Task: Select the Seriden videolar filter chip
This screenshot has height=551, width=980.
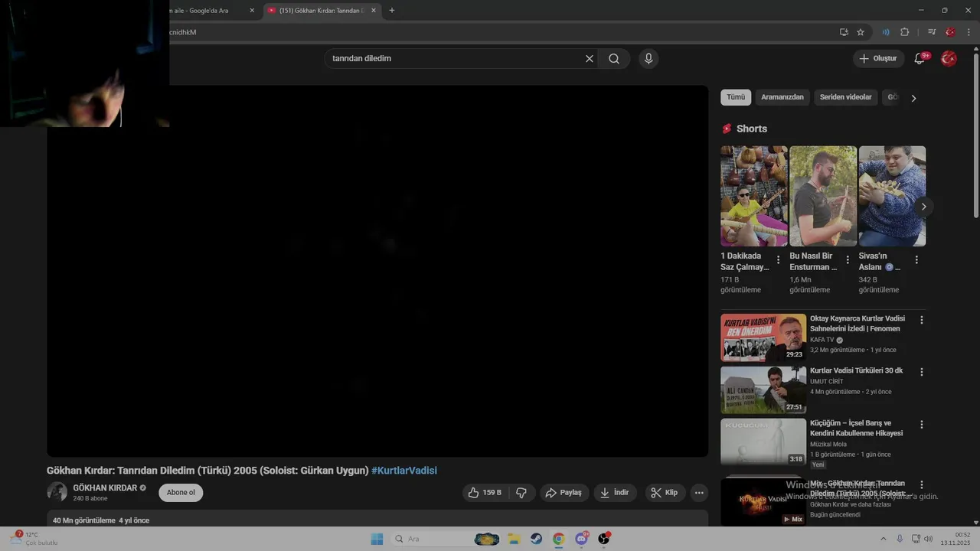Action: (846, 97)
